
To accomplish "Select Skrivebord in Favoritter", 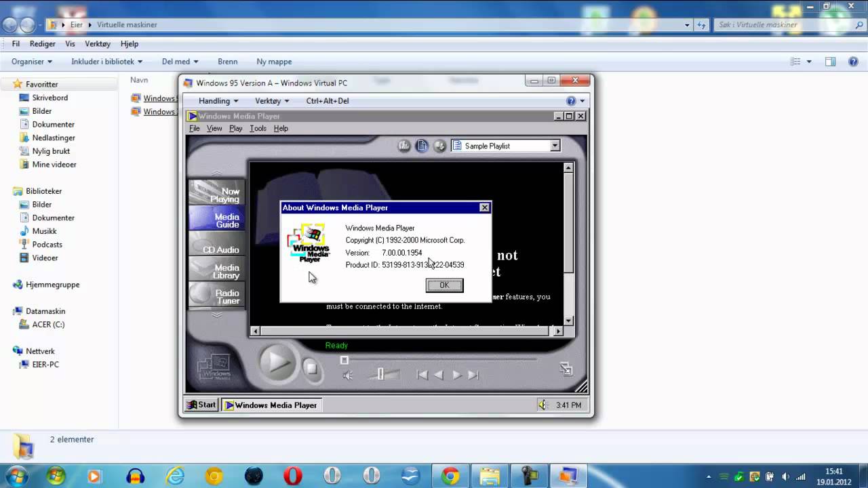I will tap(50, 98).
